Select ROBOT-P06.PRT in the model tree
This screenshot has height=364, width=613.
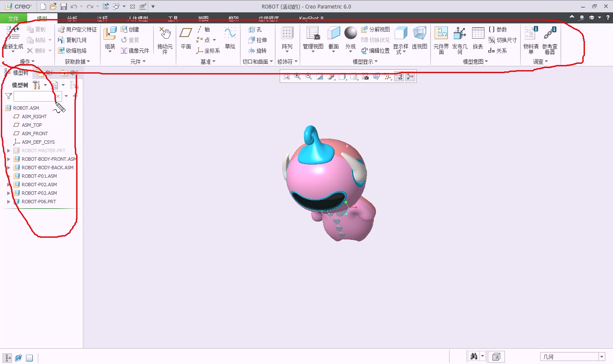point(39,201)
